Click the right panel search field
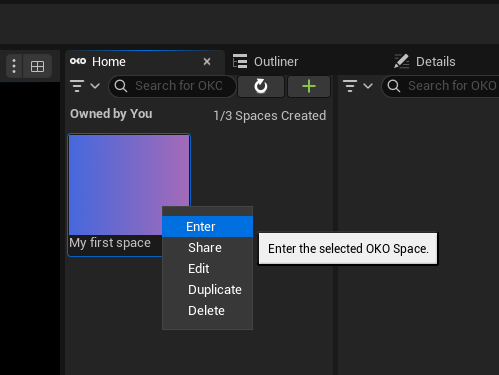 click(441, 86)
